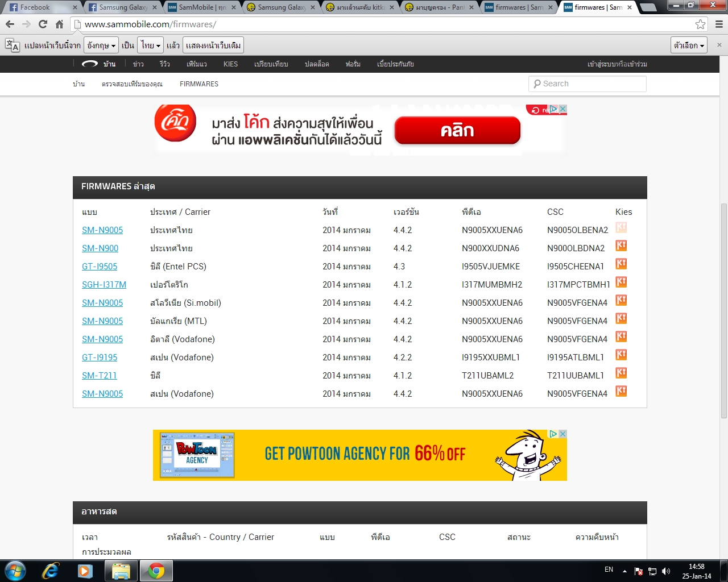Open Kies icon for SM-T211 row

(x=621, y=373)
